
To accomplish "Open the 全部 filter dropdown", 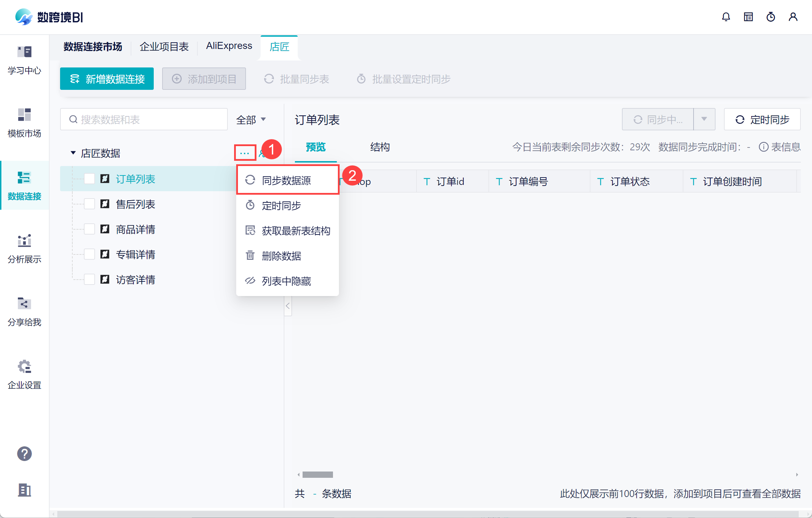I will pos(251,120).
